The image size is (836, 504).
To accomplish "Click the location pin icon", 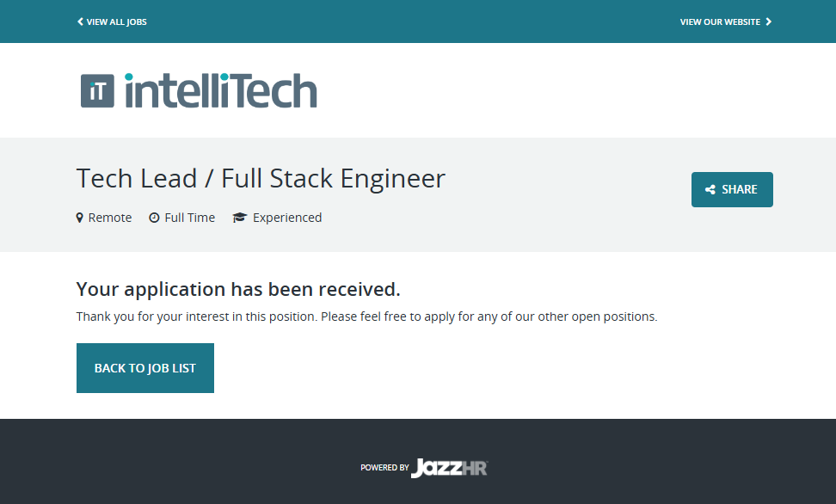I will (x=80, y=218).
